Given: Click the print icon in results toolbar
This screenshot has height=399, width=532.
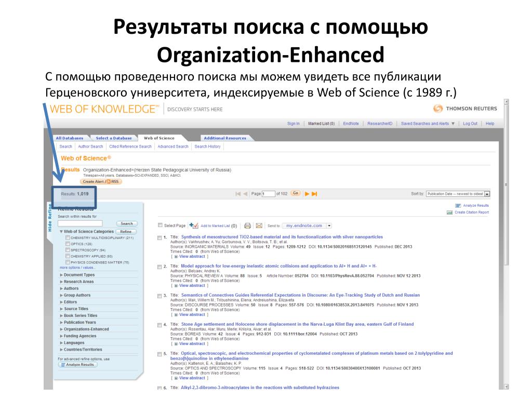Looking at the screenshot, I should 247,225.
